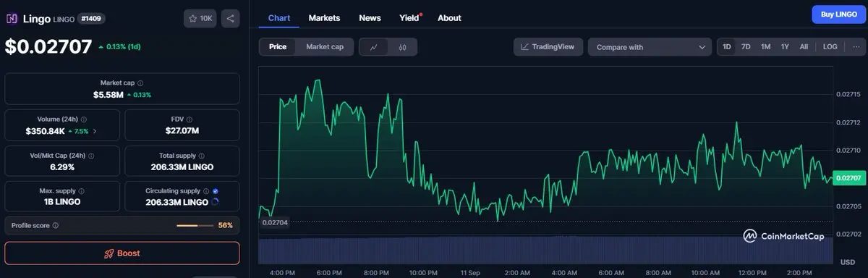Set chart range to All
868x278 pixels.
[804, 47]
